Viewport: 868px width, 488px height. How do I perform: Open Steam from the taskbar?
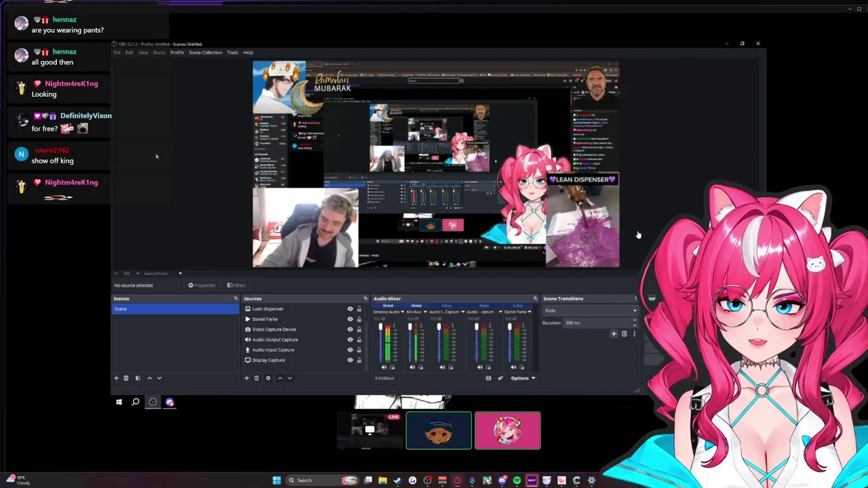coord(397,481)
